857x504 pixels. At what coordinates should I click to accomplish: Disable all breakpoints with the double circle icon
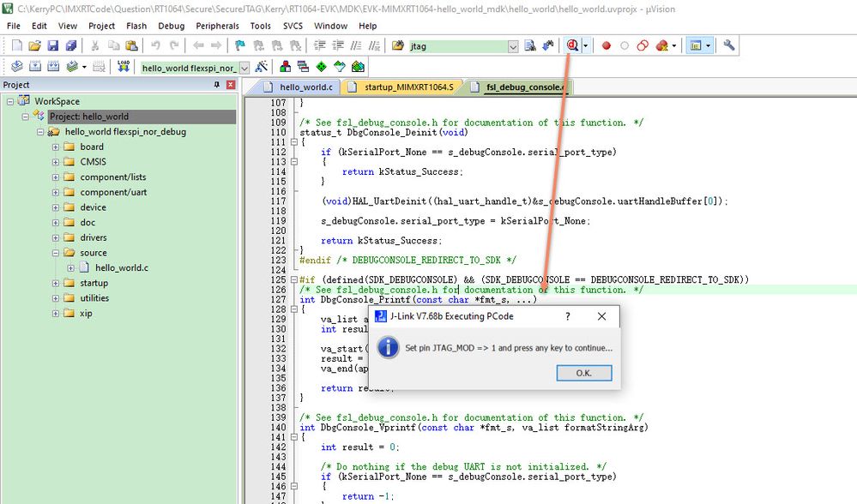click(x=643, y=46)
